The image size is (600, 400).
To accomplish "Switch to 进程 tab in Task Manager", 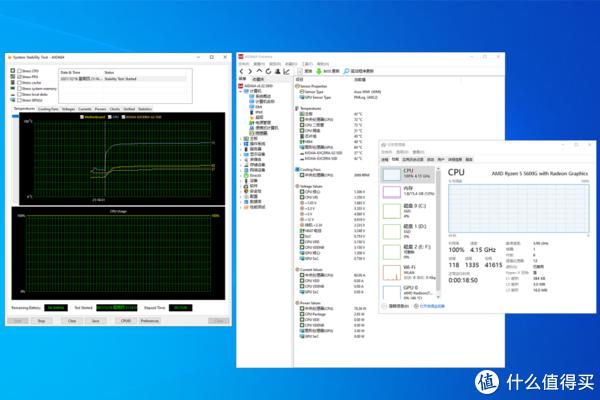I will coord(385,160).
